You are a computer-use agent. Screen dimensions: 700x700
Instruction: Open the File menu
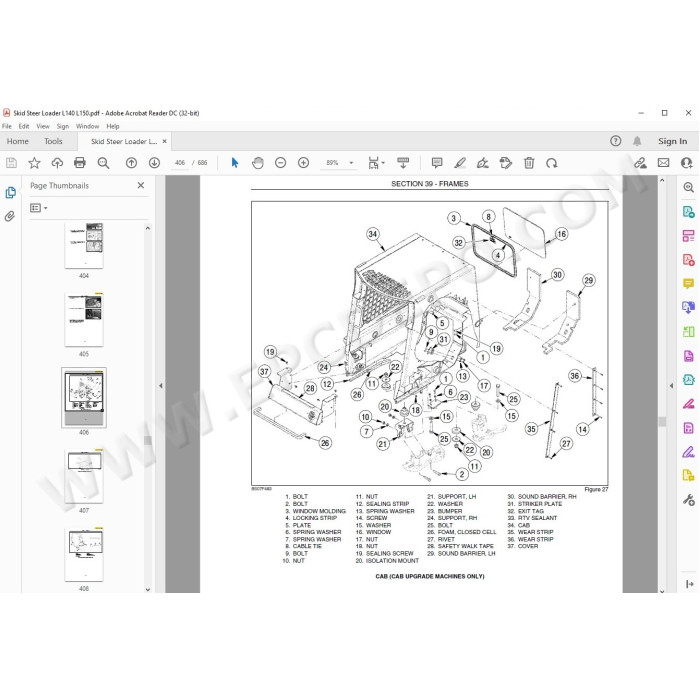(7, 126)
